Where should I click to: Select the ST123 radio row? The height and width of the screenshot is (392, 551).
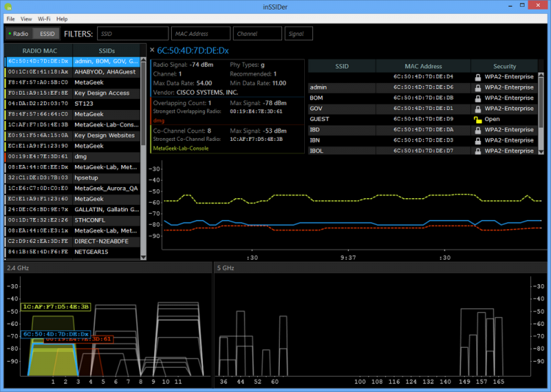(x=72, y=104)
